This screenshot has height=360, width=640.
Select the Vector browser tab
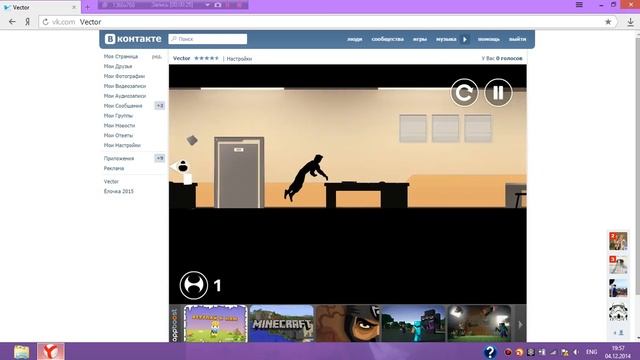[x=40, y=7]
